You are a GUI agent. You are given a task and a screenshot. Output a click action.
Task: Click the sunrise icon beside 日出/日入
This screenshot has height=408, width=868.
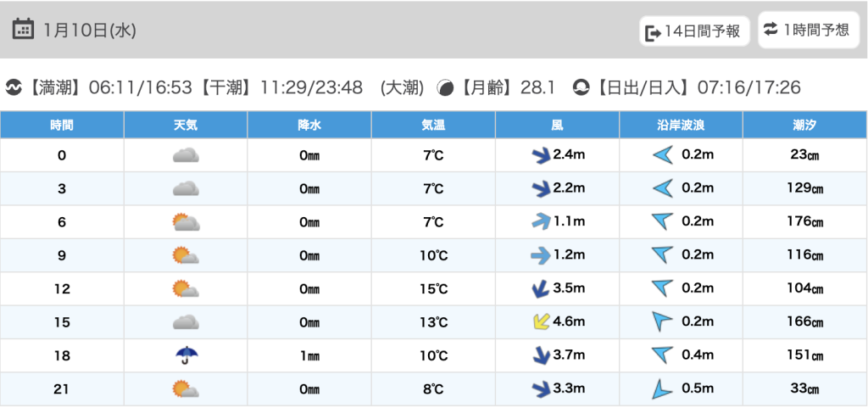pyautogui.click(x=581, y=87)
